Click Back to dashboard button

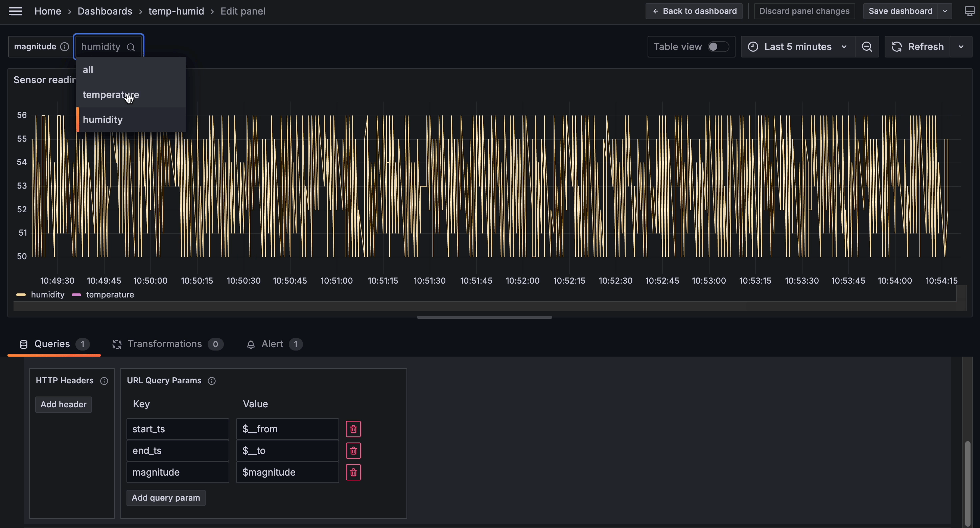tap(694, 11)
